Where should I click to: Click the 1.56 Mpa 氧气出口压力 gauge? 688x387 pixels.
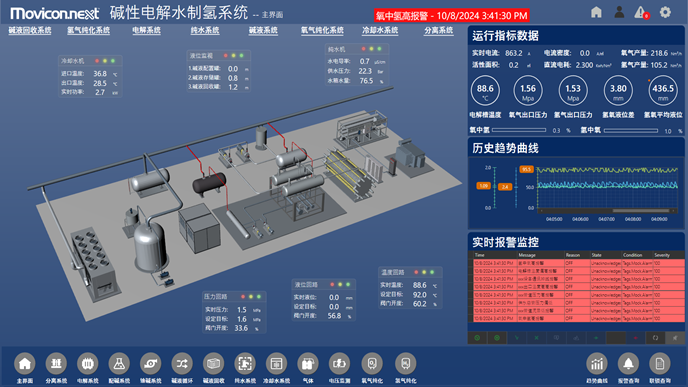(528, 90)
